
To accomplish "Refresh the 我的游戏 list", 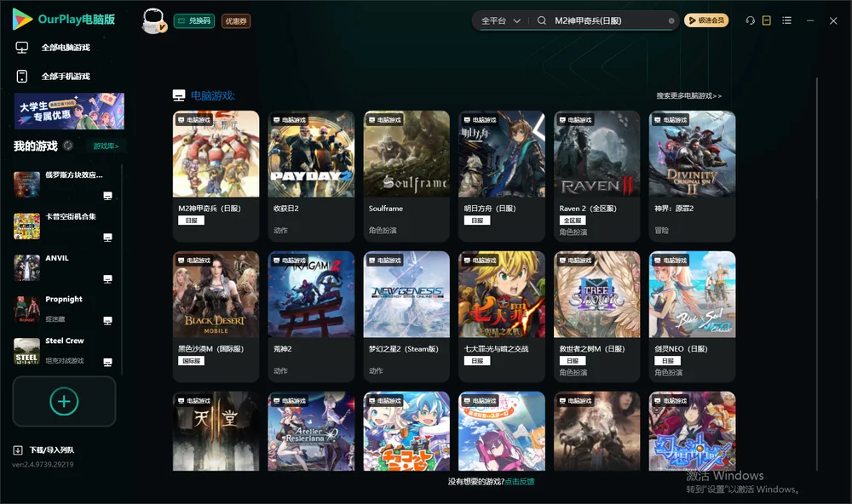I will (x=68, y=146).
